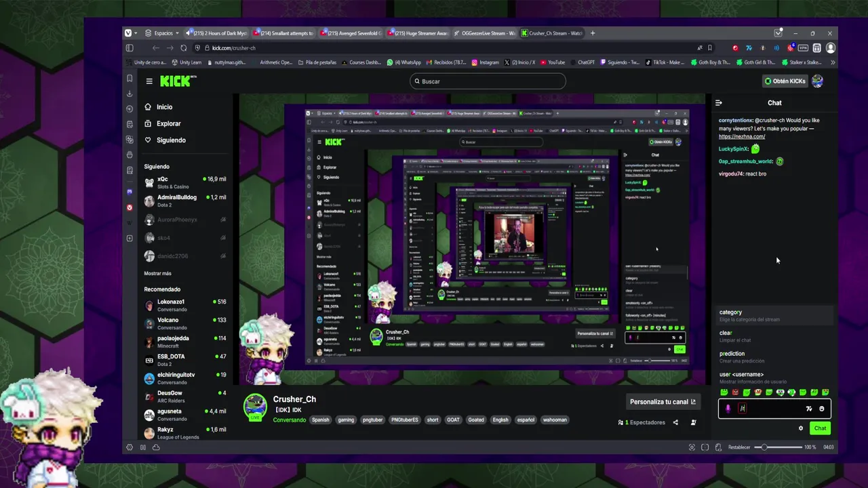
Task: Click the Spanish stream tag
Action: pyautogui.click(x=321, y=420)
